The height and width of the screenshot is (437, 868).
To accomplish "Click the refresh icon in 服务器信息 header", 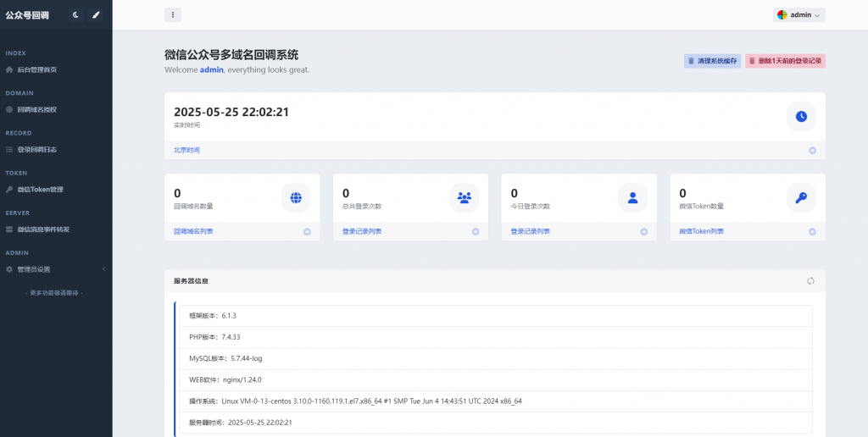I will pos(810,281).
